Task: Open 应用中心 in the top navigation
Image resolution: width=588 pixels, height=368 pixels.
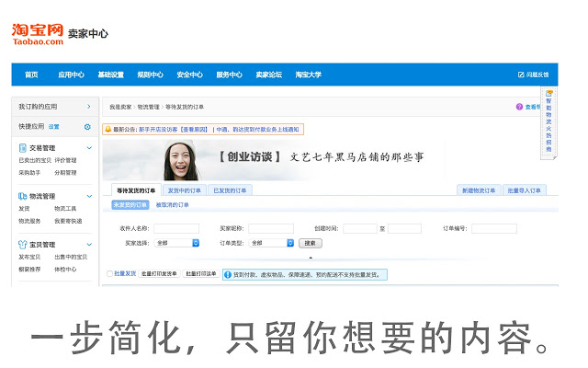Action: pyautogui.click(x=71, y=75)
